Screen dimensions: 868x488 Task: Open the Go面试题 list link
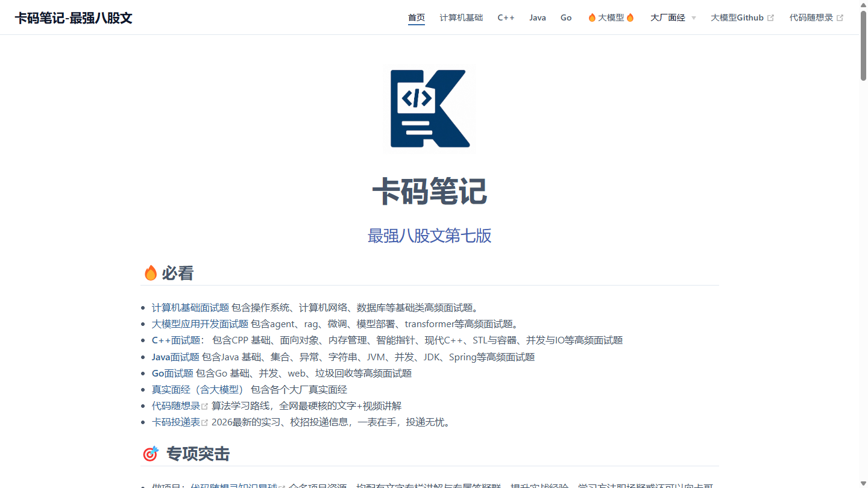click(172, 374)
